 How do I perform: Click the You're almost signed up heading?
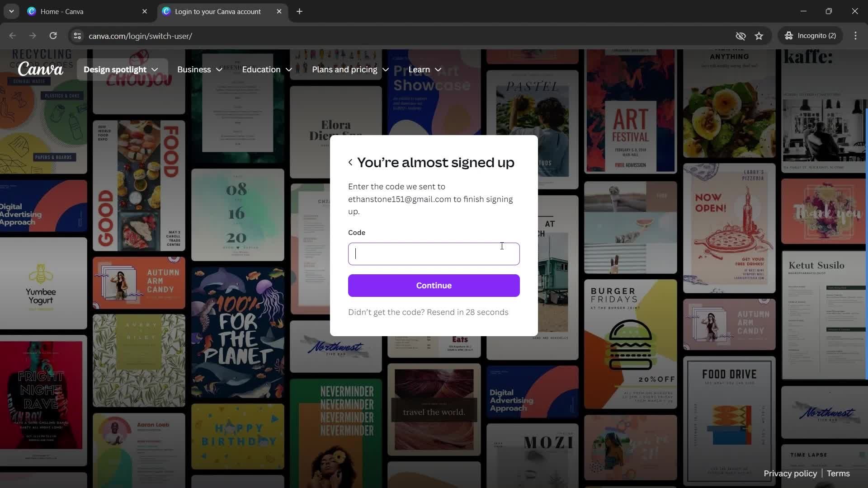(436, 162)
